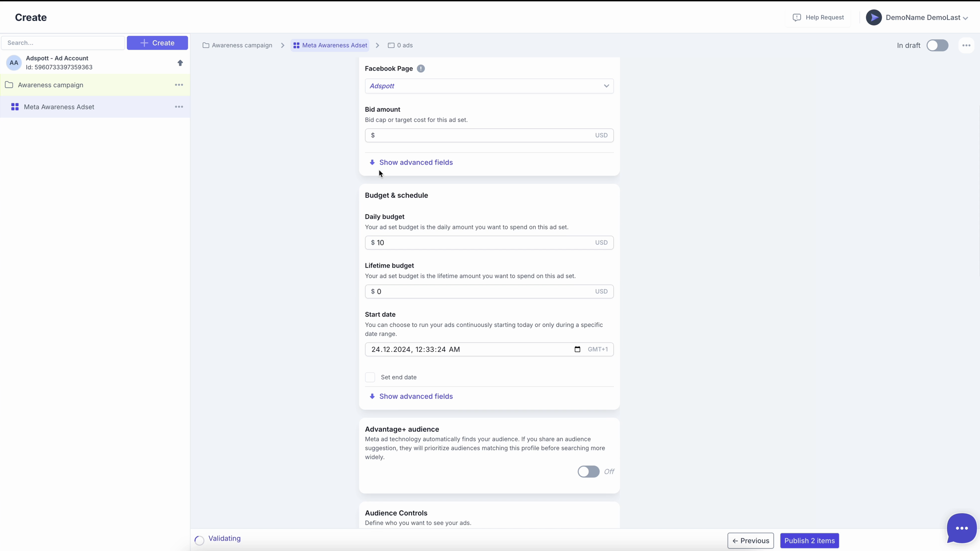This screenshot has width=980, height=551.
Task: Click the upload arrow icon beside Adspott Ad Account
Action: (180, 63)
